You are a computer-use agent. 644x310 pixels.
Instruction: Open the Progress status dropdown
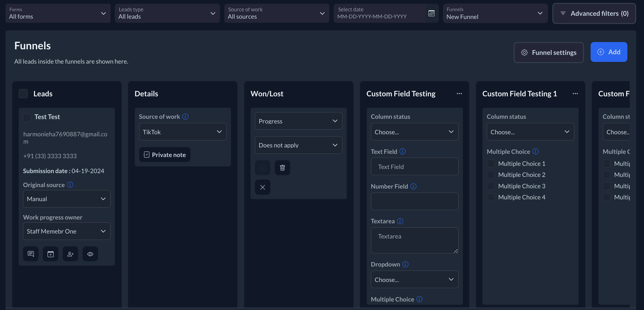(298, 121)
